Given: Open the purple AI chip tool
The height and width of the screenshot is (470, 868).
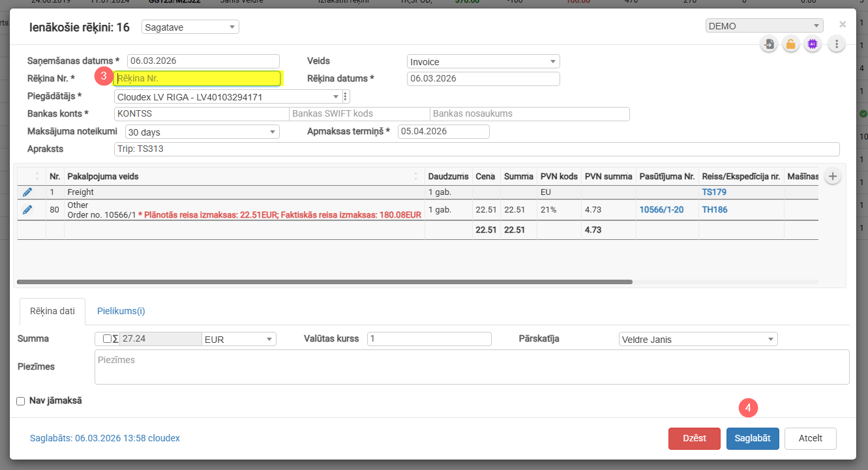Looking at the screenshot, I should click(813, 44).
